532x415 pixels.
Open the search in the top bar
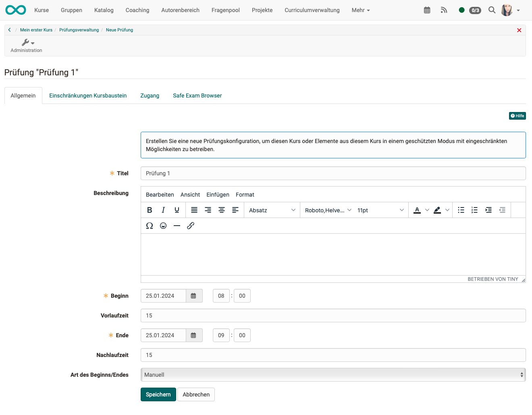(x=492, y=10)
